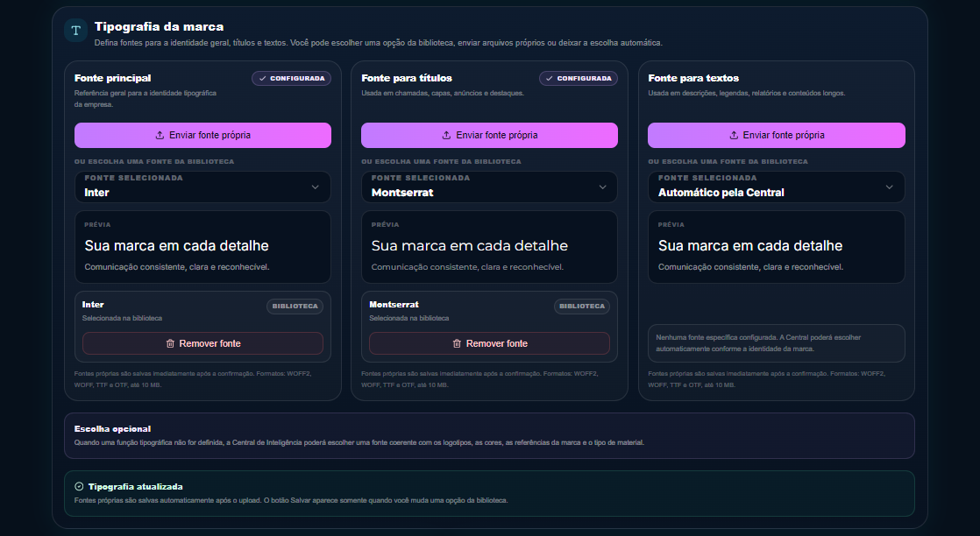The image size is (980, 536).
Task: Expand chevron of Inter font selector
Action: click(315, 187)
